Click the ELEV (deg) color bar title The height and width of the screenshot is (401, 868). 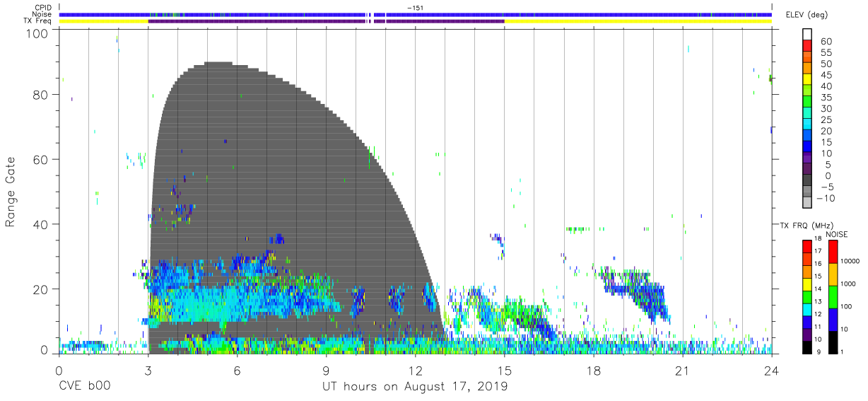[807, 15]
